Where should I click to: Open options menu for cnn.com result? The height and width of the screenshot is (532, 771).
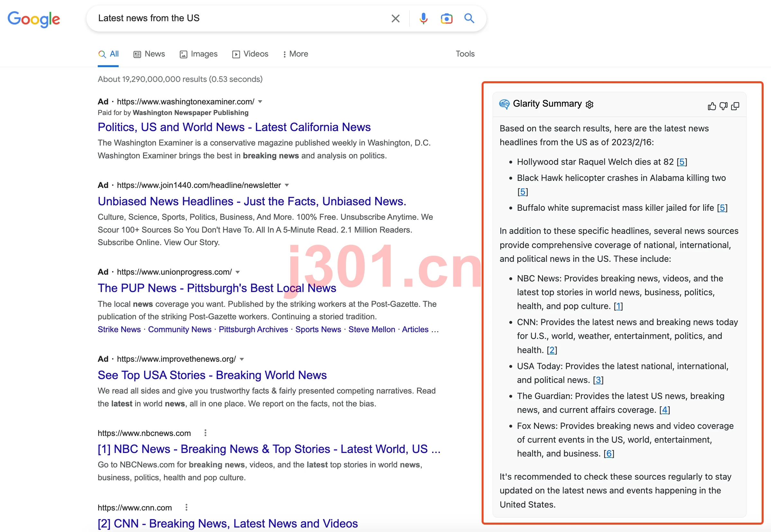[186, 507]
